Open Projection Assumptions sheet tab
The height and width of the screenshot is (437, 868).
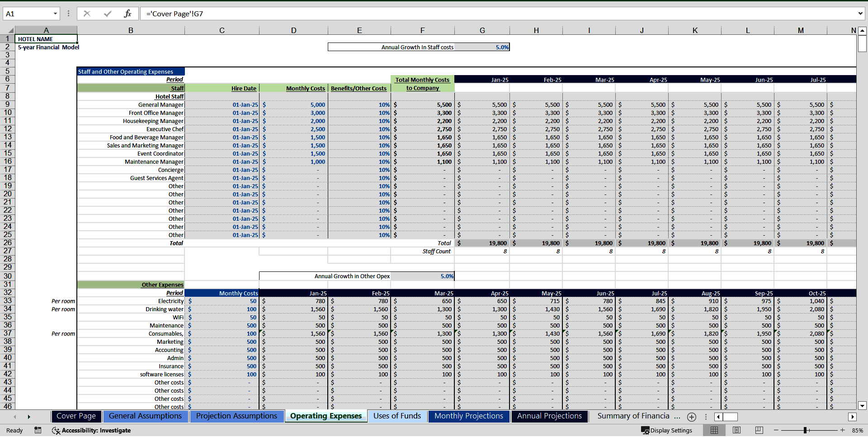click(x=236, y=416)
